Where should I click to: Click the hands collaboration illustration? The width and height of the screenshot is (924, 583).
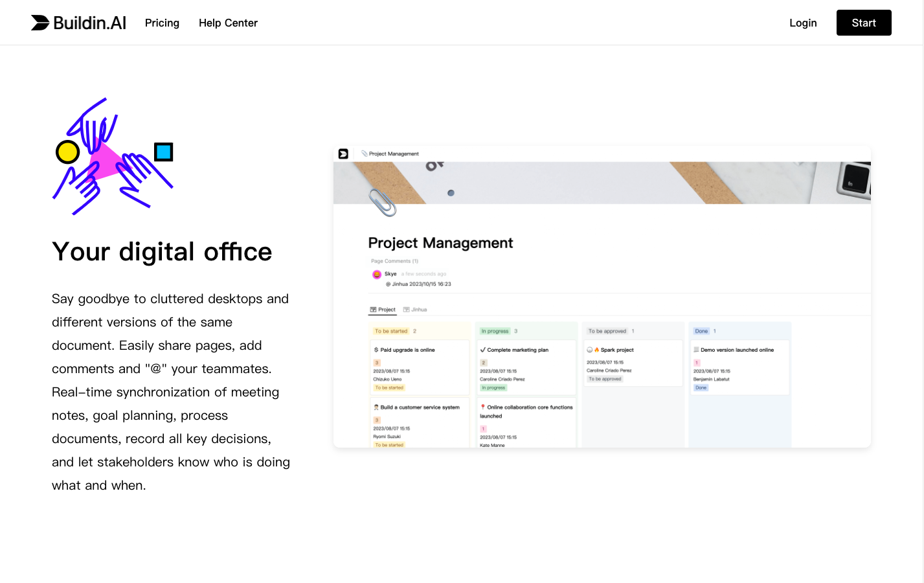coord(113,157)
